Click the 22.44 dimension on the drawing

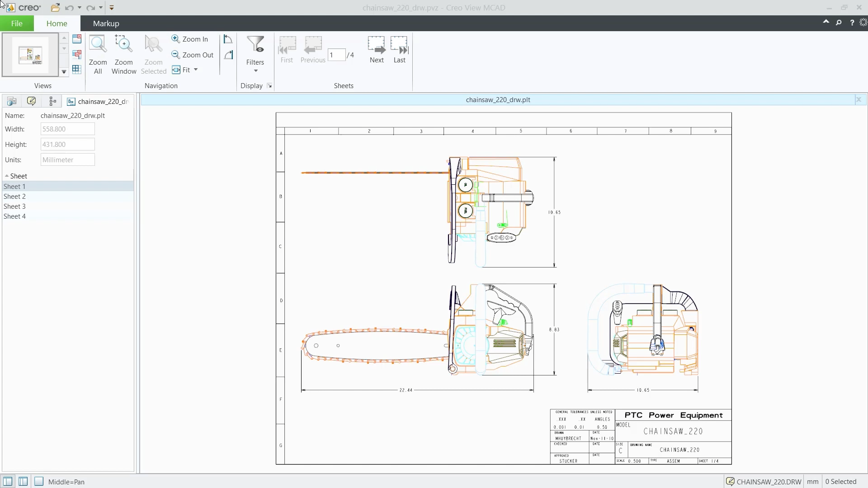406,390
